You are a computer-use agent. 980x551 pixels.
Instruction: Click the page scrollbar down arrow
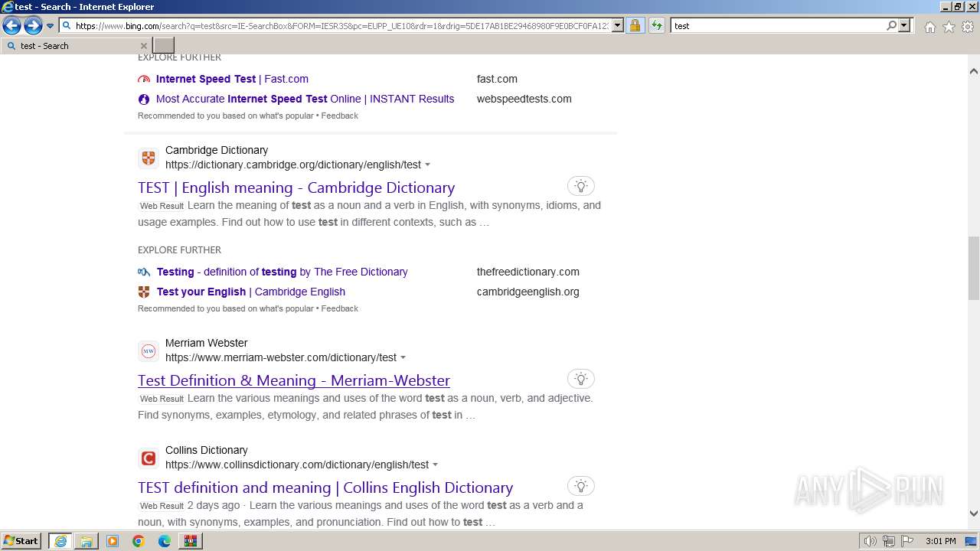coord(973,514)
